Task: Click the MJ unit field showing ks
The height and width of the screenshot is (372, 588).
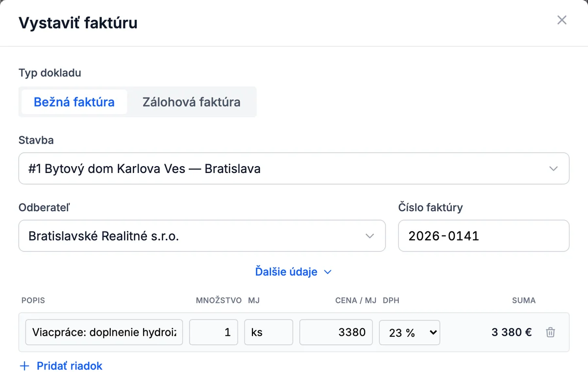Action: [269, 332]
